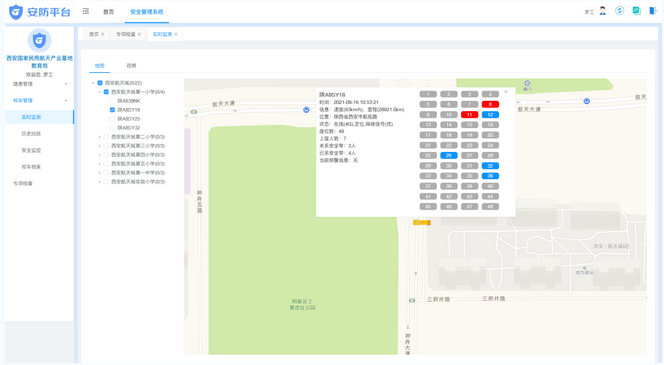Close the 首页 page tab
The height and width of the screenshot is (365, 664).
pos(102,34)
